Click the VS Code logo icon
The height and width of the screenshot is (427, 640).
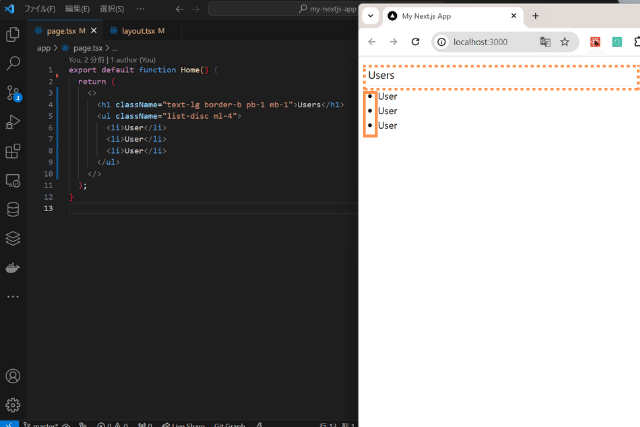tap(9, 8)
